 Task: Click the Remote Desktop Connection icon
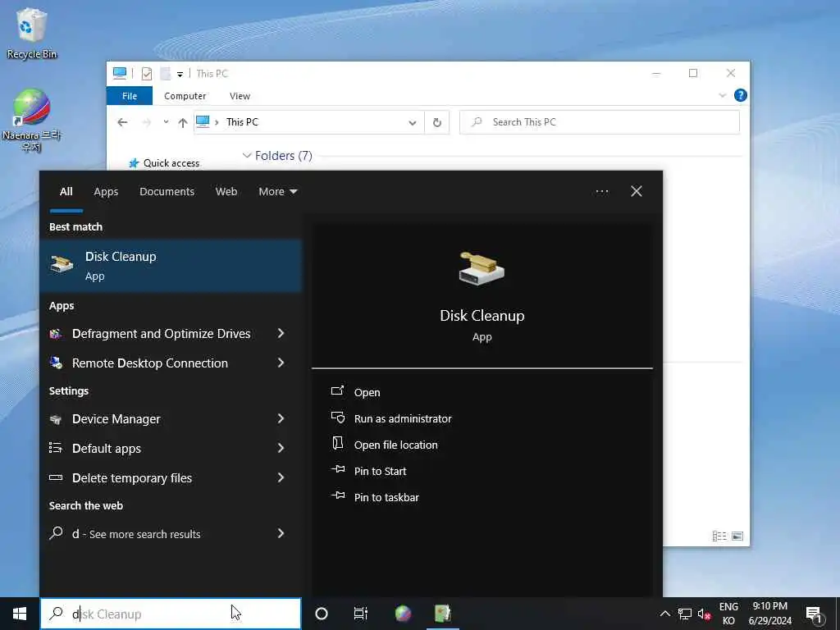pos(57,363)
